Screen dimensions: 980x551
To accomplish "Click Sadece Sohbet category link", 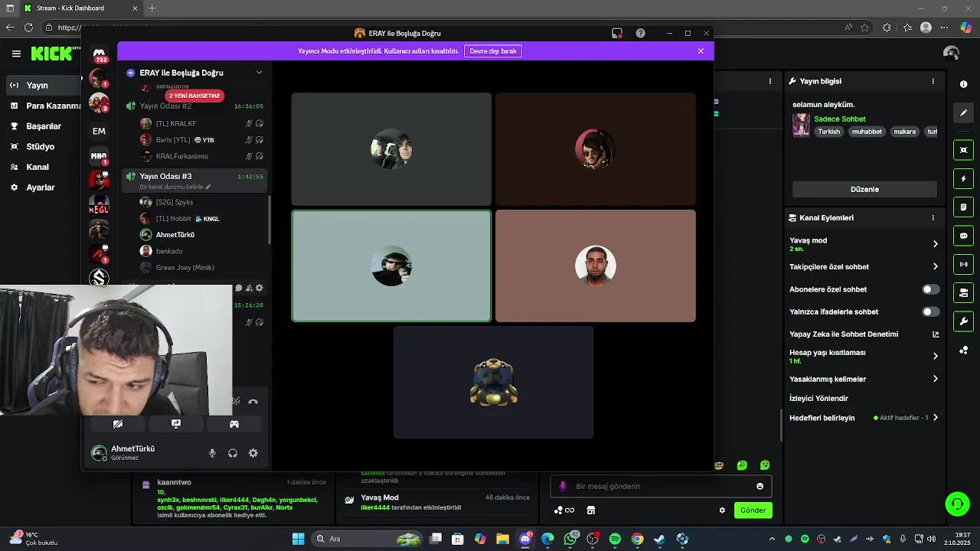I will [x=840, y=119].
